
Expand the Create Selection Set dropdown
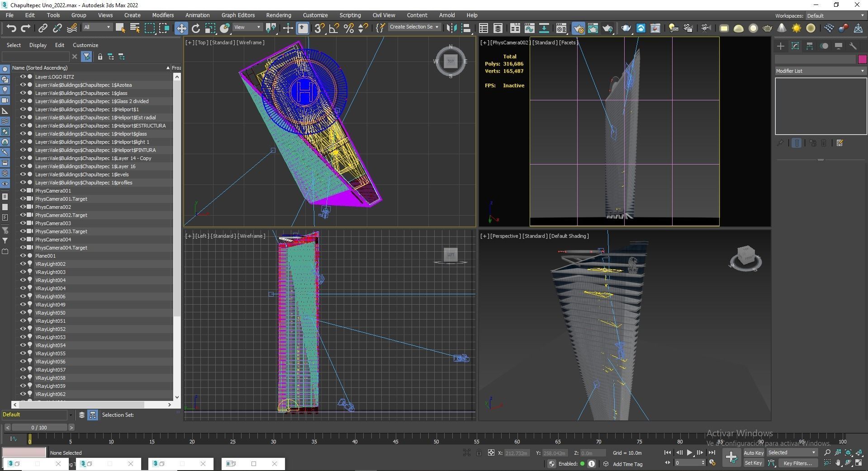coord(414,27)
